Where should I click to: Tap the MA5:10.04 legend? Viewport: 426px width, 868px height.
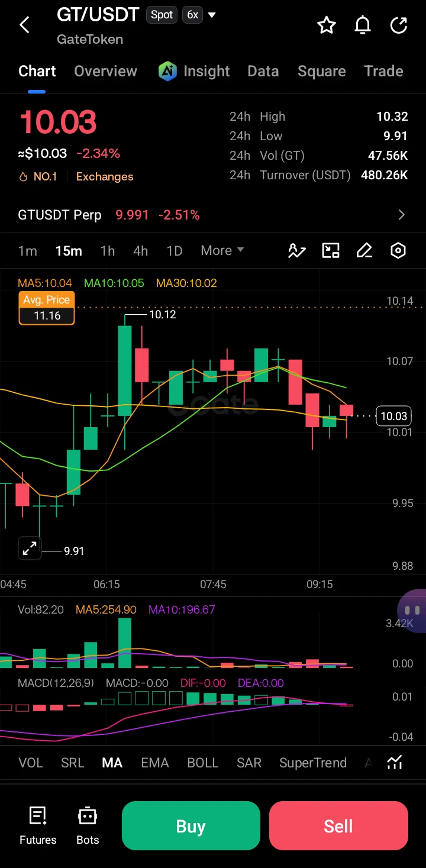click(x=45, y=283)
